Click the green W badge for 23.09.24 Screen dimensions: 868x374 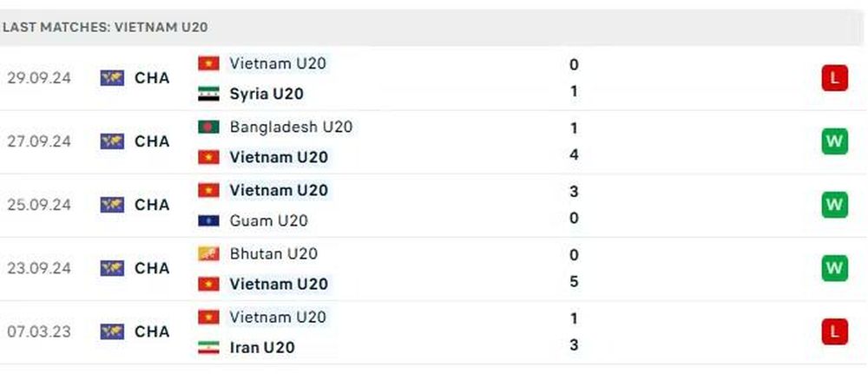[835, 268]
